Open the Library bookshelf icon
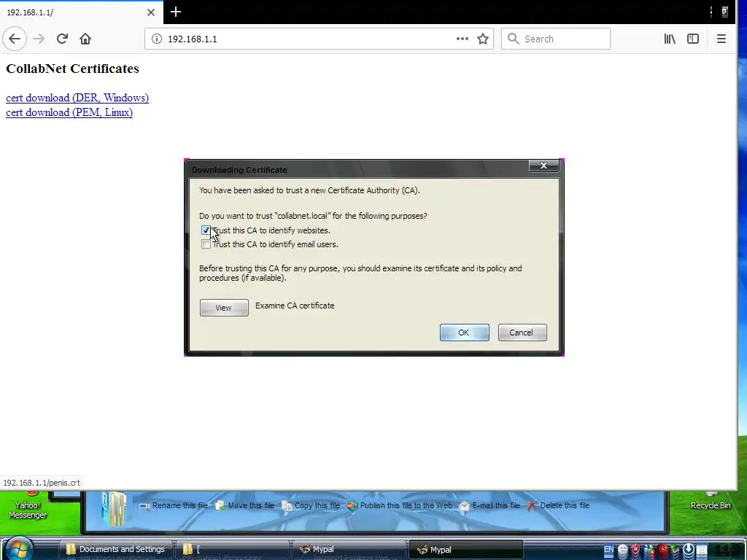 pos(670,39)
